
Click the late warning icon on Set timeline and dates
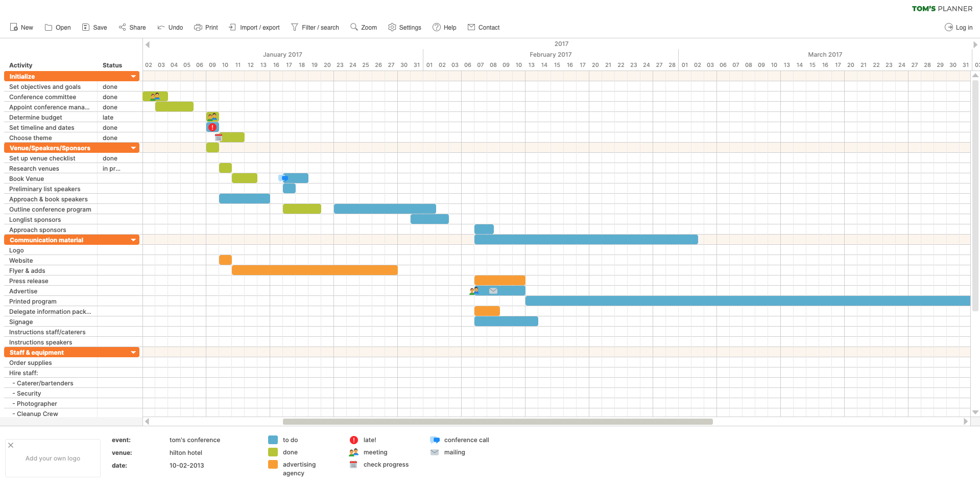(212, 127)
